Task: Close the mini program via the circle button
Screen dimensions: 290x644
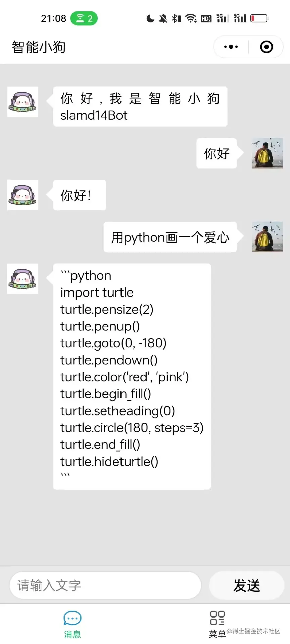Action: coord(267,47)
